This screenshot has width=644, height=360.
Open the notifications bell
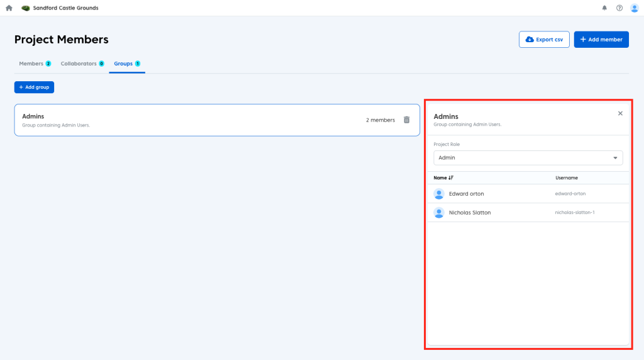click(x=604, y=8)
